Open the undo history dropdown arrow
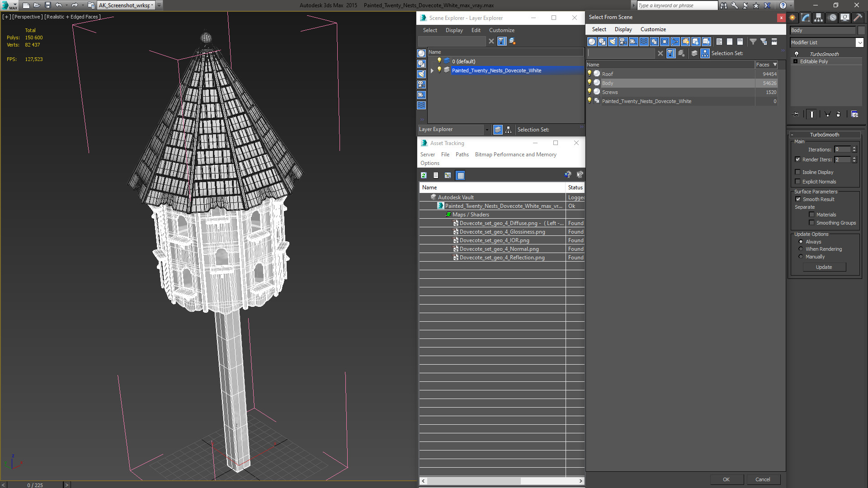The height and width of the screenshot is (488, 868). click(x=66, y=5)
